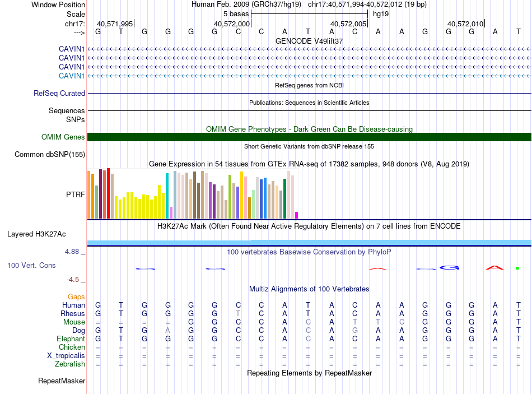Open the RepeatMasker track label
Viewport: 532px width, 394px height.
pos(62,381)
